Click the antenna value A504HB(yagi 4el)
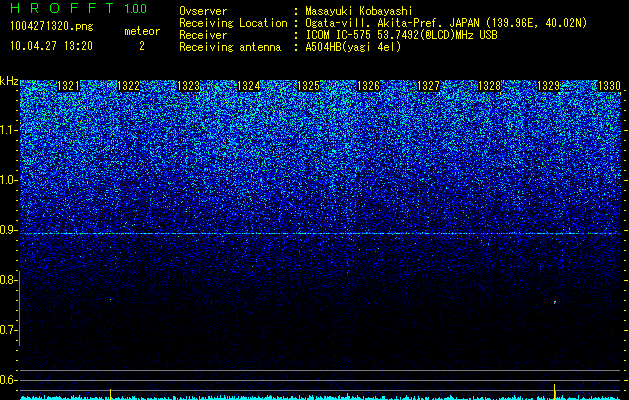The height and width of the screenshot is (400, 629). pyautogui.click(x=353, y=47)
